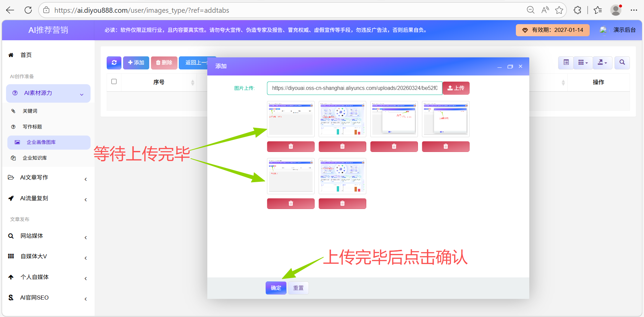Open the search panel via the magnifier icon

pyautogui.click(x=622, y=63)
